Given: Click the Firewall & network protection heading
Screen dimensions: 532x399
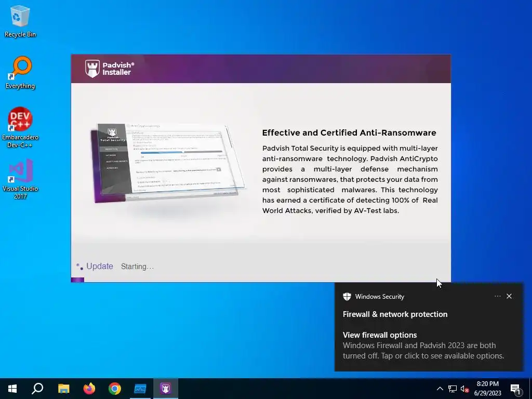Looking at the screenshot, I should (x=395, y=314).
